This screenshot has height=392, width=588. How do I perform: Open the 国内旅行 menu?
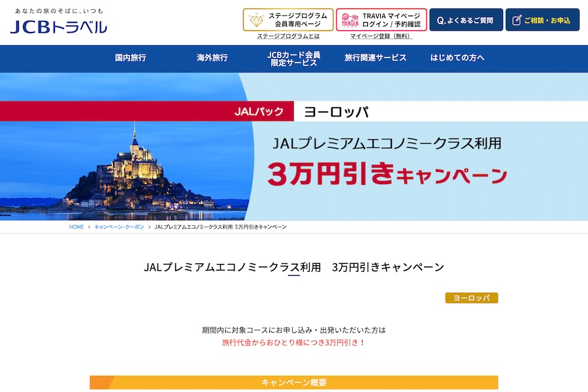(131, 57)
